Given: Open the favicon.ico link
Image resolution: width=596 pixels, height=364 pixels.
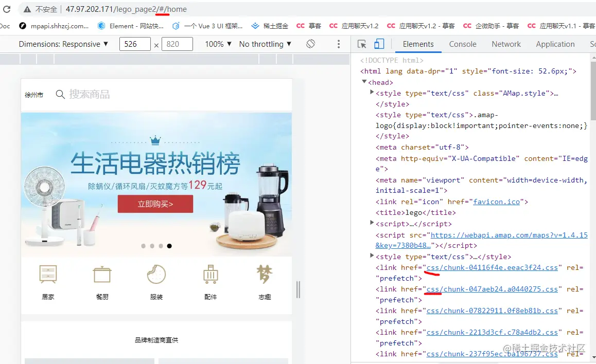Looking at the screenshot, I should pyautogui.click(x=497, y=202).
